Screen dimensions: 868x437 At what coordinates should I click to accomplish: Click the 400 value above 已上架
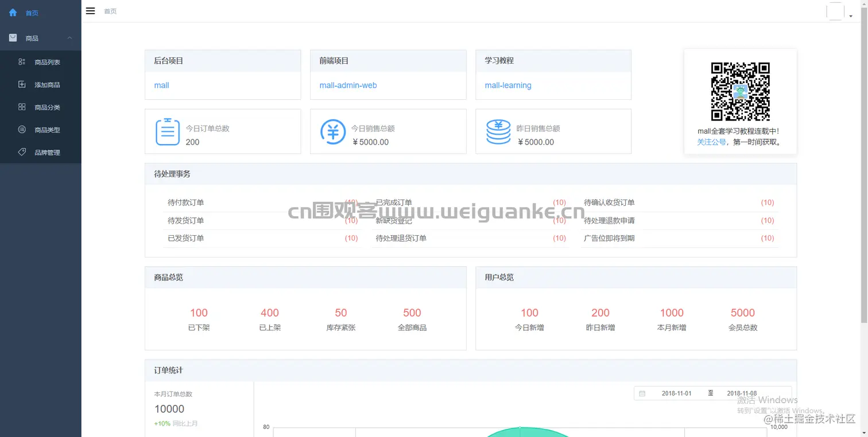pos(270,313)
